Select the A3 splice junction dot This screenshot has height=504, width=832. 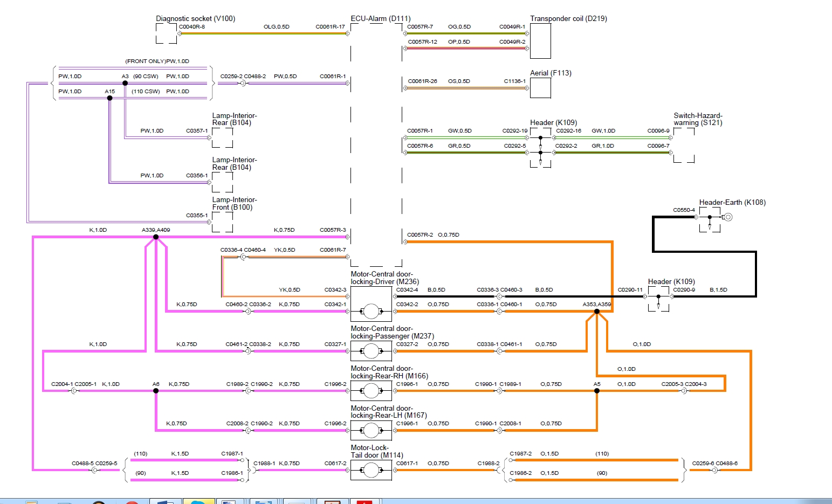point(125,83)
